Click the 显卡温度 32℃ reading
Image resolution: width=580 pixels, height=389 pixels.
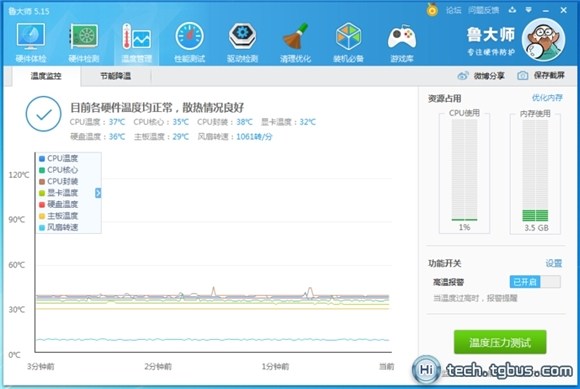pos(289,122)
